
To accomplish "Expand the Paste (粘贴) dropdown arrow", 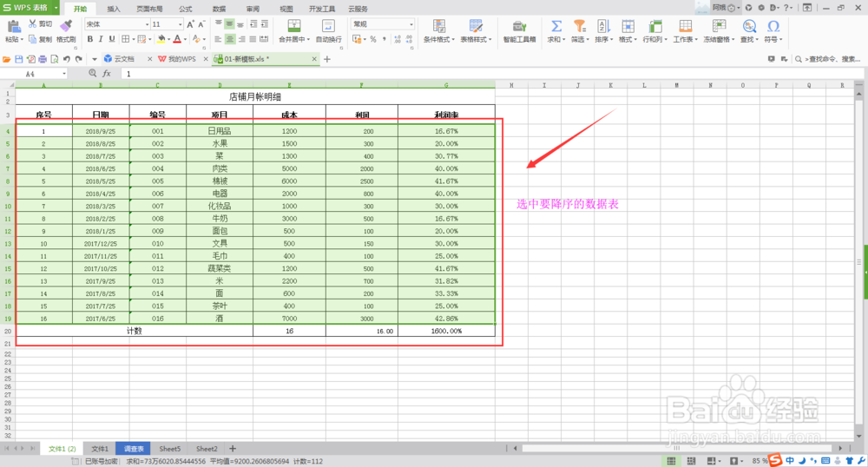I will point(22,39).
